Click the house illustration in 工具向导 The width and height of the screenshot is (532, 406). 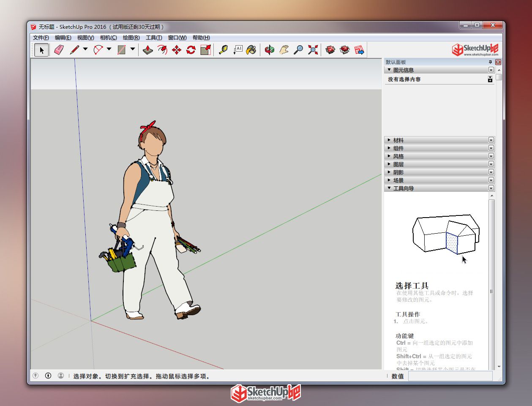click(x=446, y=234)
